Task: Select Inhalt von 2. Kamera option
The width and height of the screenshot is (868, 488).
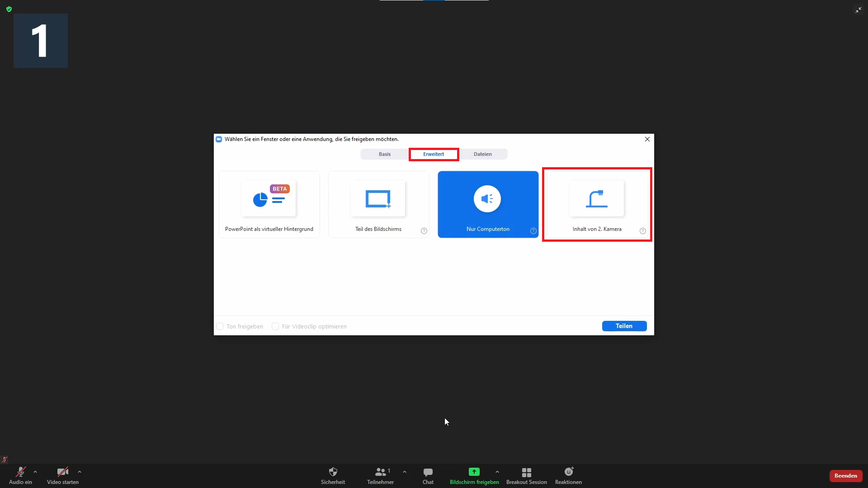Action: (597, 204)
